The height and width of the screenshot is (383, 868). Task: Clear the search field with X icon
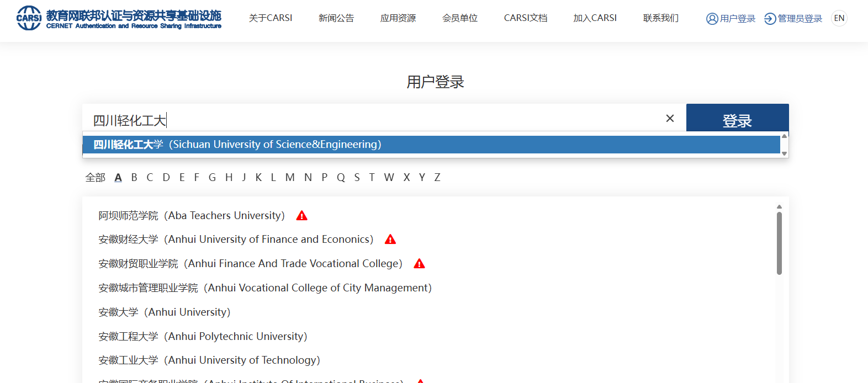point(670,118)
